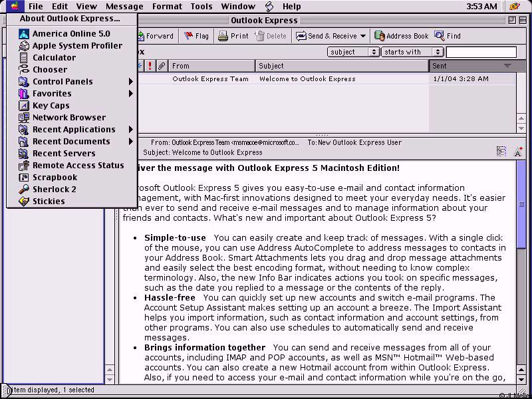Click the message body scroll down arrow
The image size is (532, 399).
tap(521, 378)
